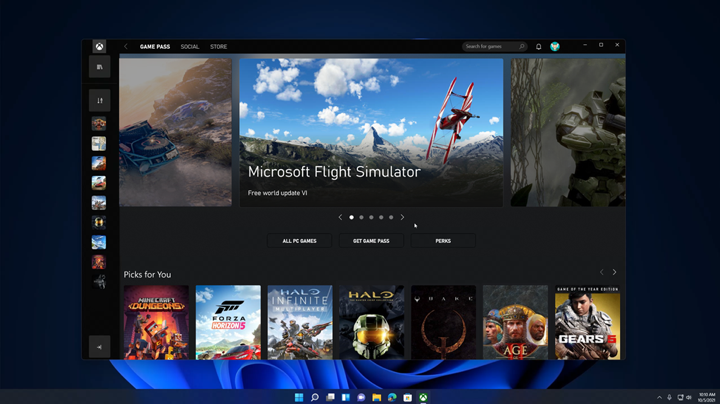Open Minecraft Dungeons game tile
Viewport: 720px width, 404px height.
pyautogui.click(x=156, y=322)
